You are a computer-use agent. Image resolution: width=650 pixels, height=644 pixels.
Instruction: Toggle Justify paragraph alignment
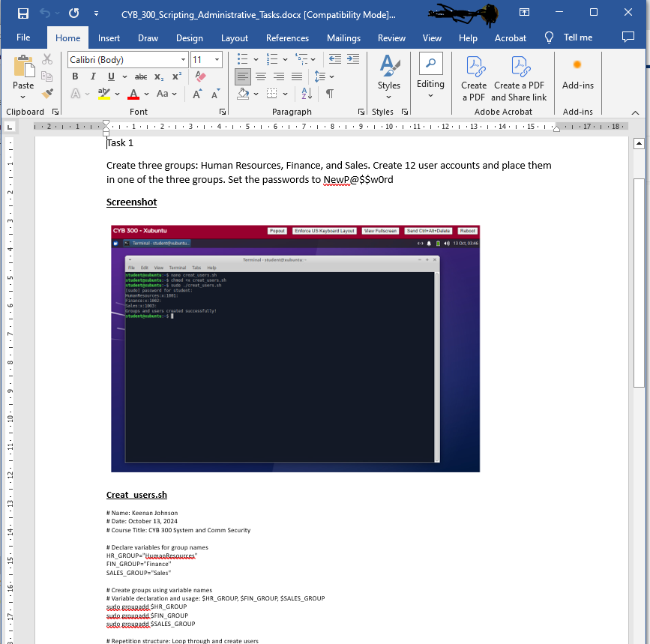pos(297,76)
